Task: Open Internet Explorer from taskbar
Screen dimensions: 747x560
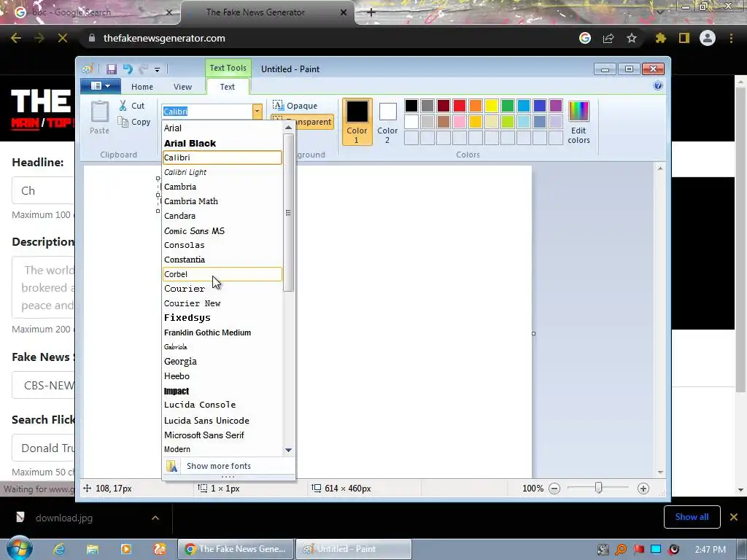Action: pos(59,549)
